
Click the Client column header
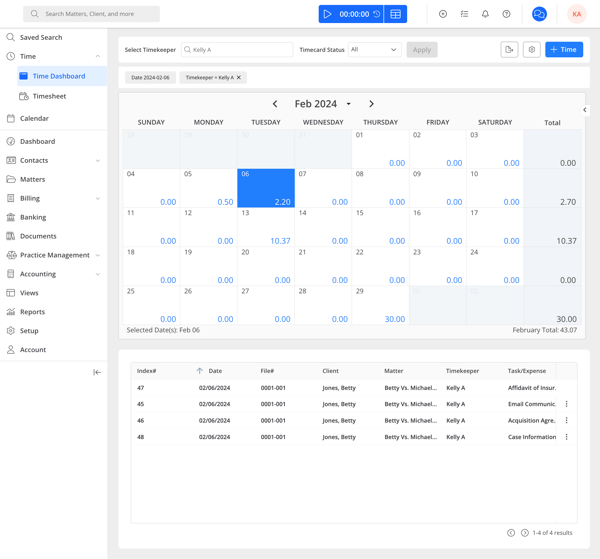click(x=330, y=371)
